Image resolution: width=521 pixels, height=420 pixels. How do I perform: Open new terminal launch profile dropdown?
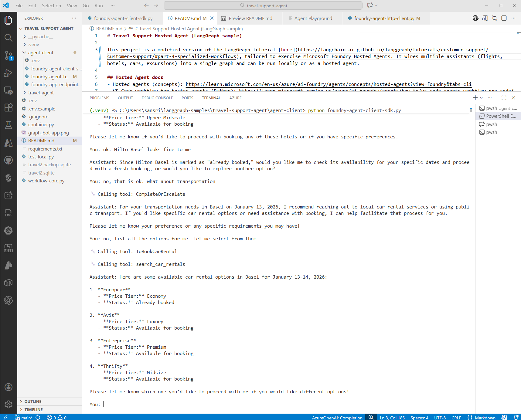pyautogui.click(x=481, y=98)
